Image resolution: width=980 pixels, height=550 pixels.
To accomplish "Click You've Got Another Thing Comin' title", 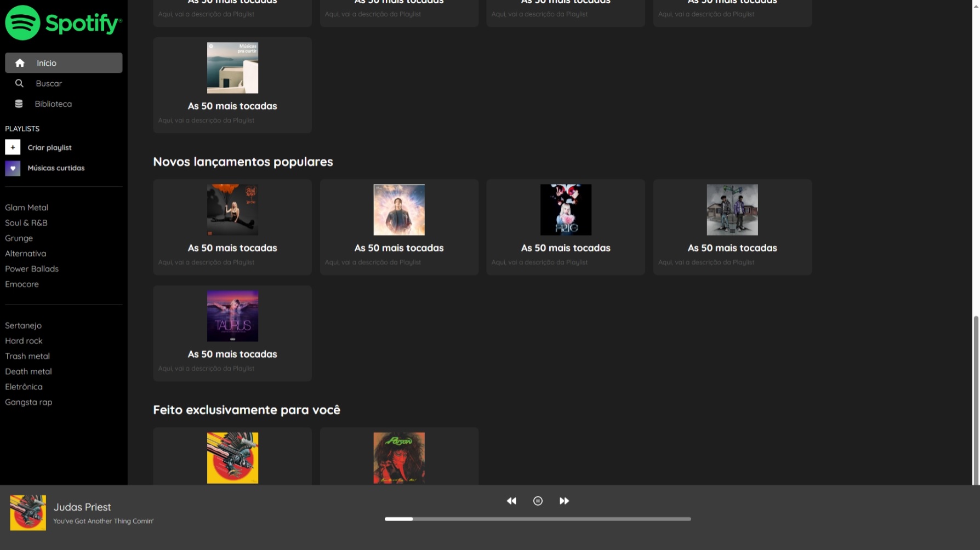I will [103, 521].
